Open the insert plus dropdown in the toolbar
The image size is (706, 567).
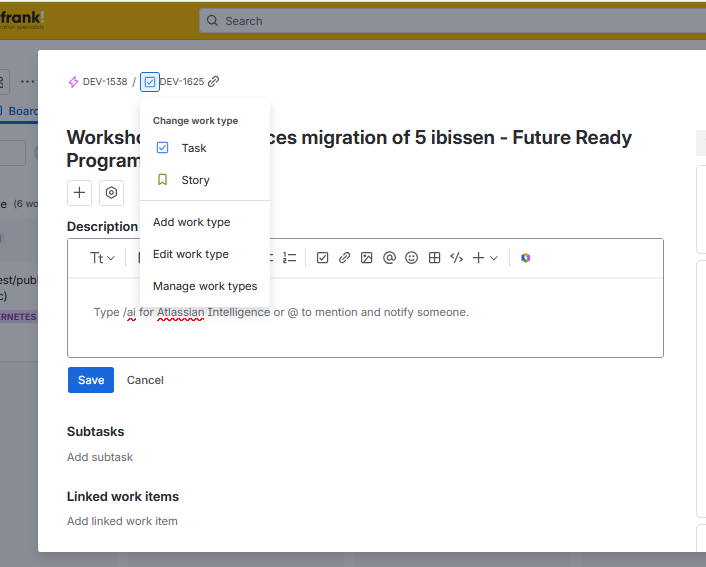(x=485, y=258)
